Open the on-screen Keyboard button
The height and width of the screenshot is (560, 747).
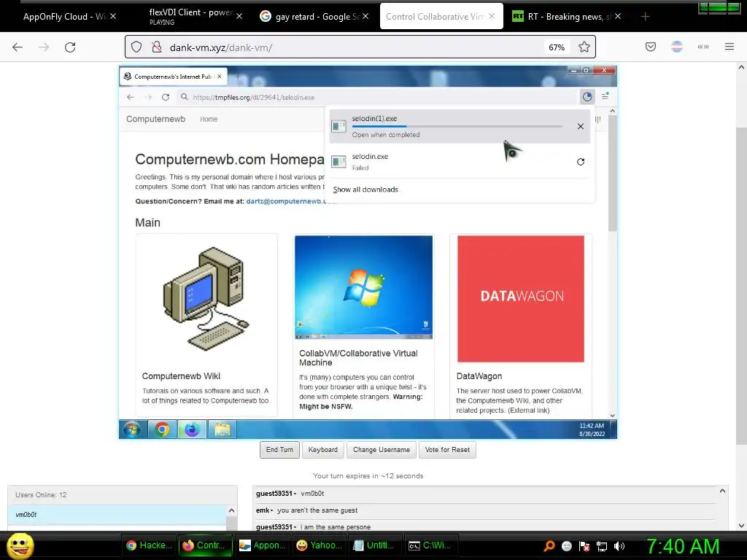point(323,449)
